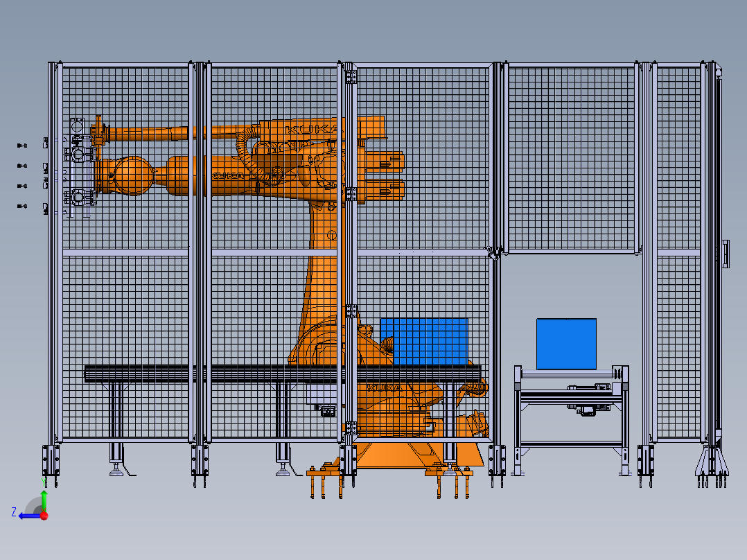Select the robot's gripper end effector
Screen dimensions: 747x560
pos(80,168)
